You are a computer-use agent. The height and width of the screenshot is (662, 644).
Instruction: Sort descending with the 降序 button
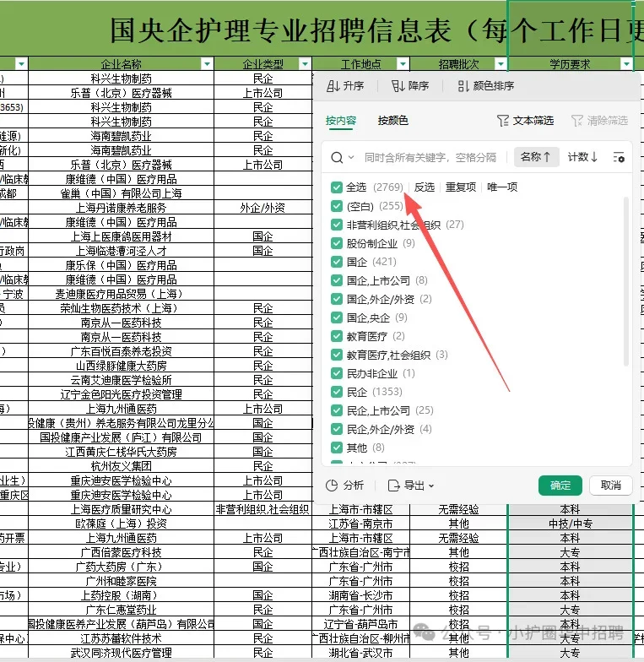coord(410,86)
